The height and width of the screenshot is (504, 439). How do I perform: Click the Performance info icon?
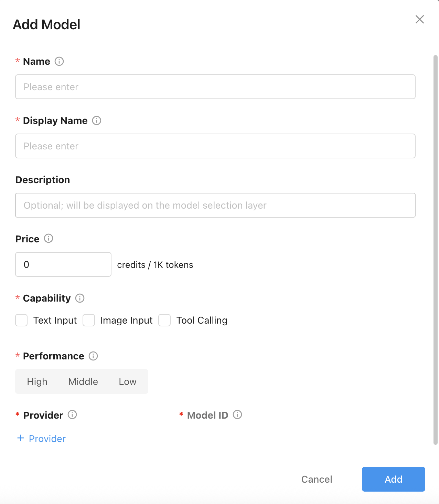(93, 356)
